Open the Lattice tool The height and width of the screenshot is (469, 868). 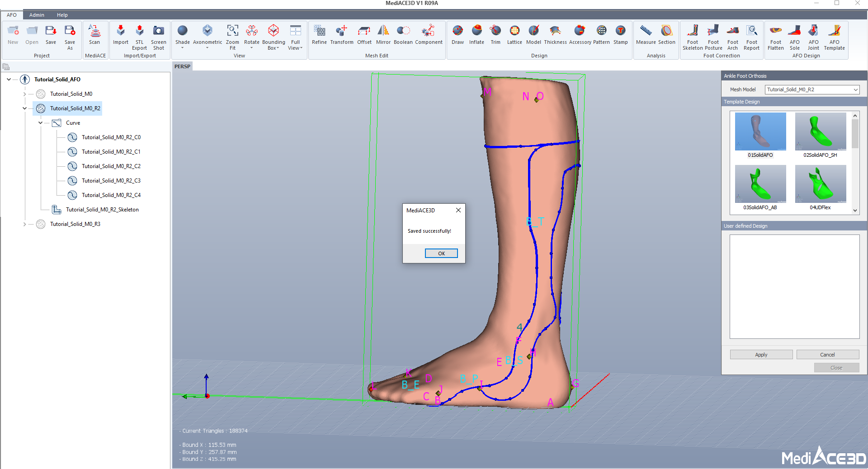click(514, 35)
